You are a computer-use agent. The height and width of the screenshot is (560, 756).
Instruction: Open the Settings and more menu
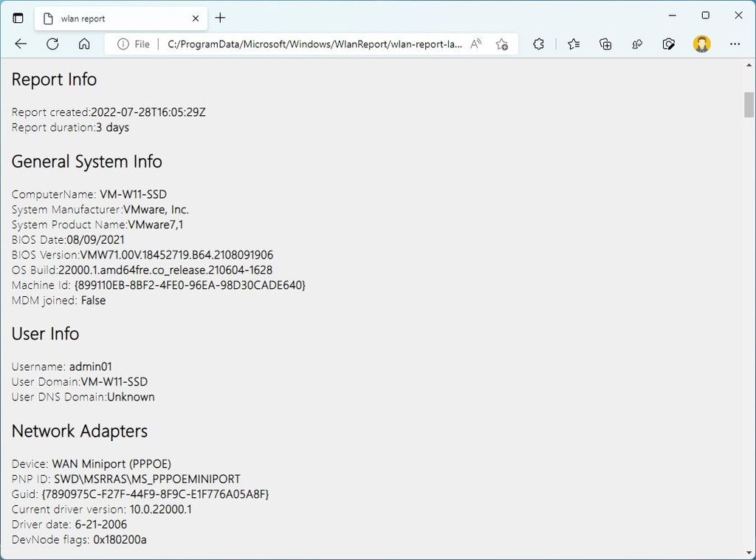pyautogui.click(x=735, y=44)
